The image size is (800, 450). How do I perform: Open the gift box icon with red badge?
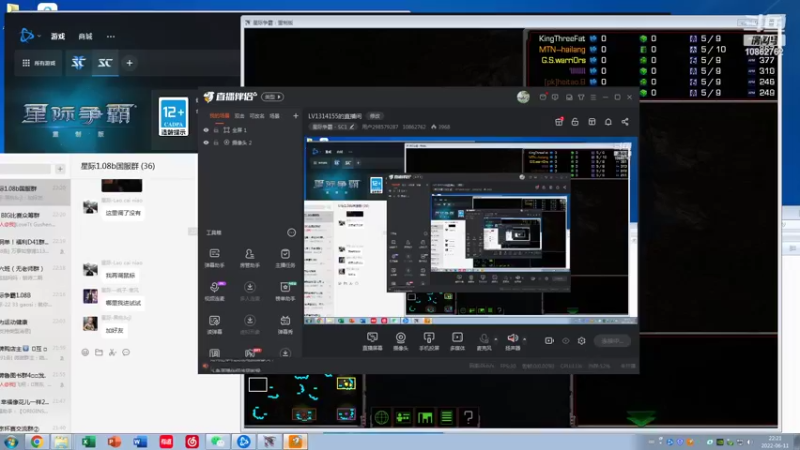point(559,121)
